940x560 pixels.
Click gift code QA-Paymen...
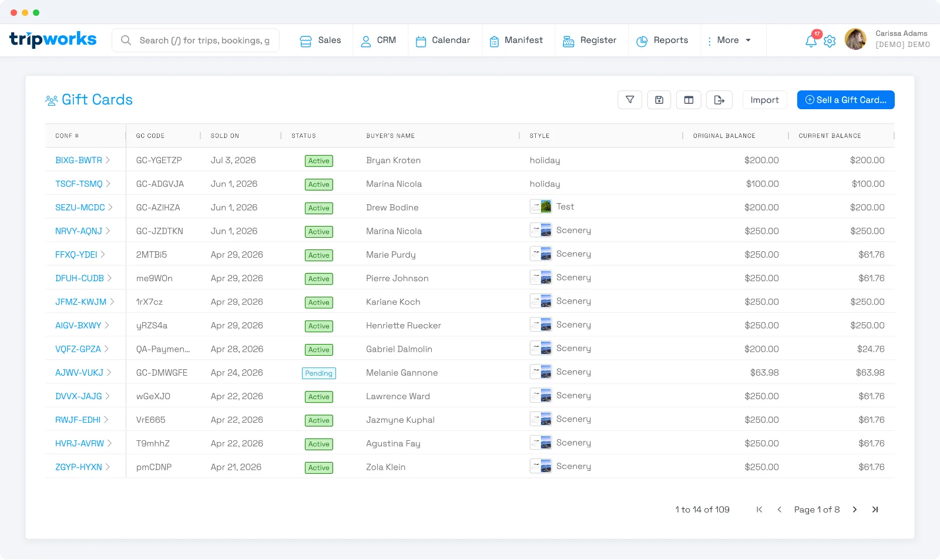[163, 349]
